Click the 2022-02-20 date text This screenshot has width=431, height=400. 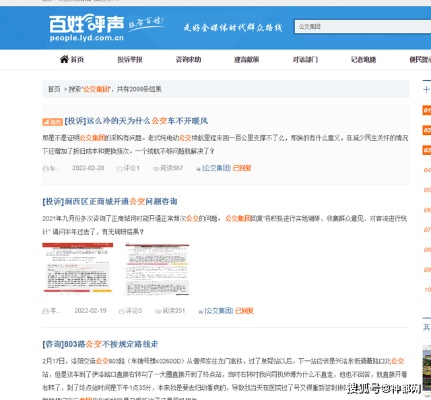pos(88,168)
